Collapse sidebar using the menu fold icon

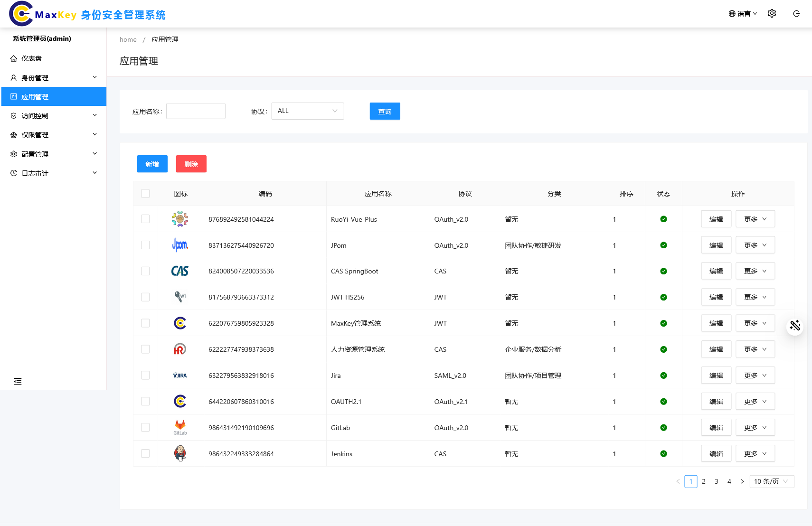pyautogui.click(x=18, y=381)
